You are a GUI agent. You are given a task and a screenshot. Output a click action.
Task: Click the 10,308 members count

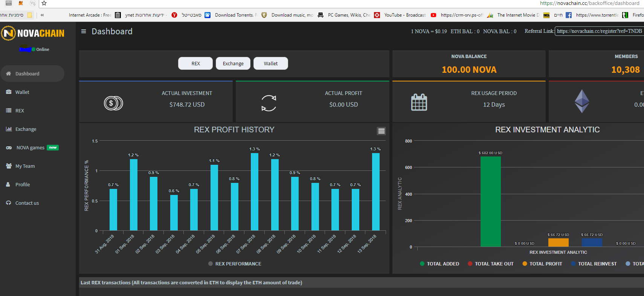tap(626, 70)
